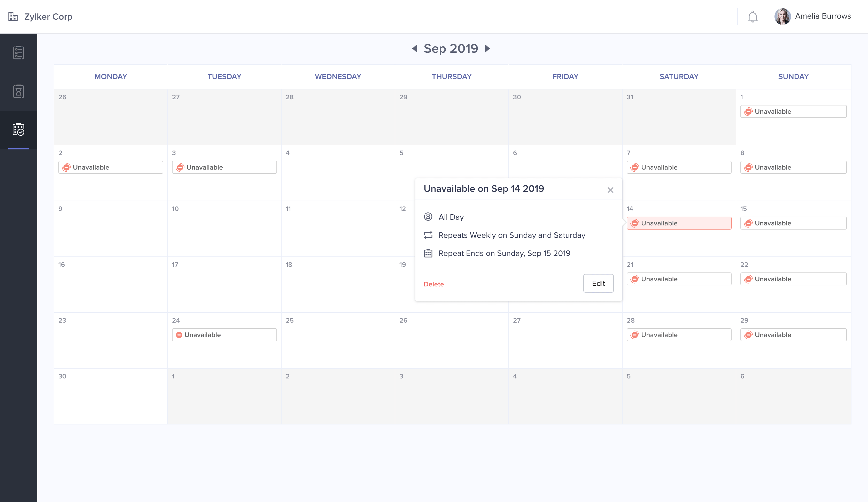Click the SATURDAY column header
This screenshot has width=868, height=502.
tap(679, 77)
